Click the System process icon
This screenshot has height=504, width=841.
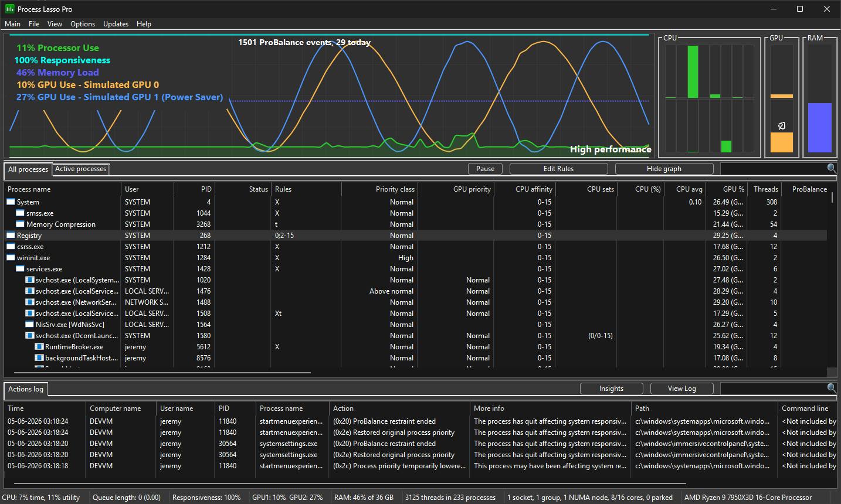(11, 202)
